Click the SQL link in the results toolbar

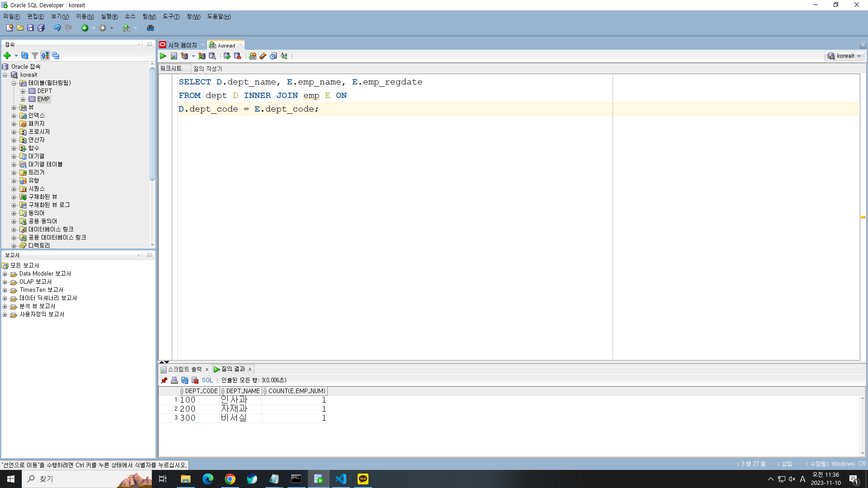pyautogui.click(x=207, y=380)
